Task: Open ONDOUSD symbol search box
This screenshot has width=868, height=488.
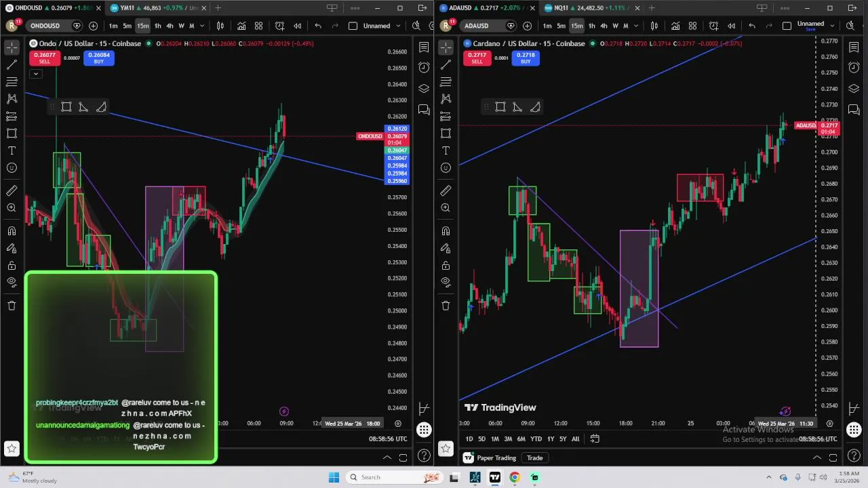Action: (45, 26)
